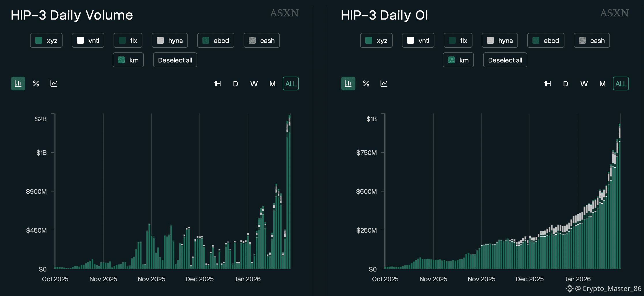Click Deselect all under Daily Volume

tap(175, 60)
